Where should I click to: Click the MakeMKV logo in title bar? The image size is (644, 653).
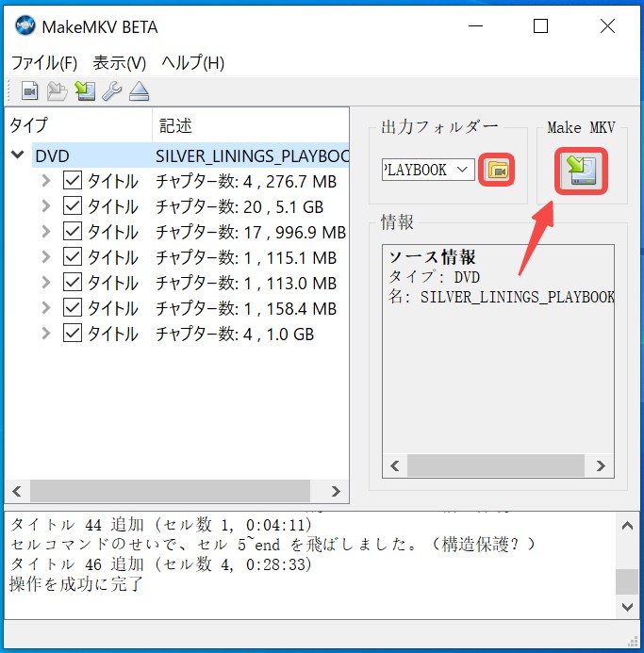click(x=25, y=25)
